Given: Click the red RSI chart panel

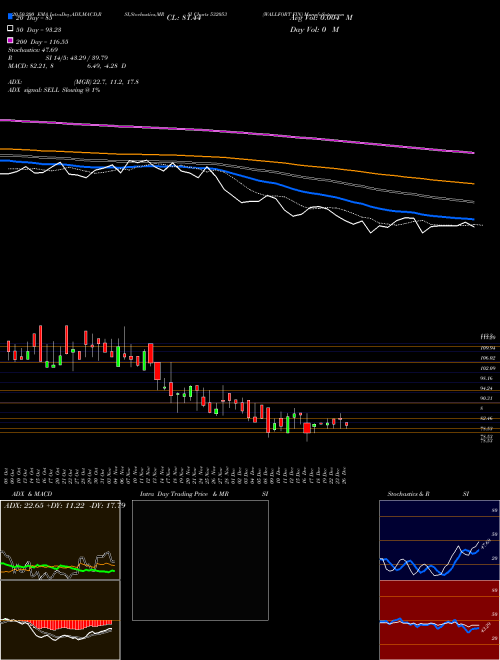Looking at the screenshot, I should pyautogui.click(x=439, y=620).
